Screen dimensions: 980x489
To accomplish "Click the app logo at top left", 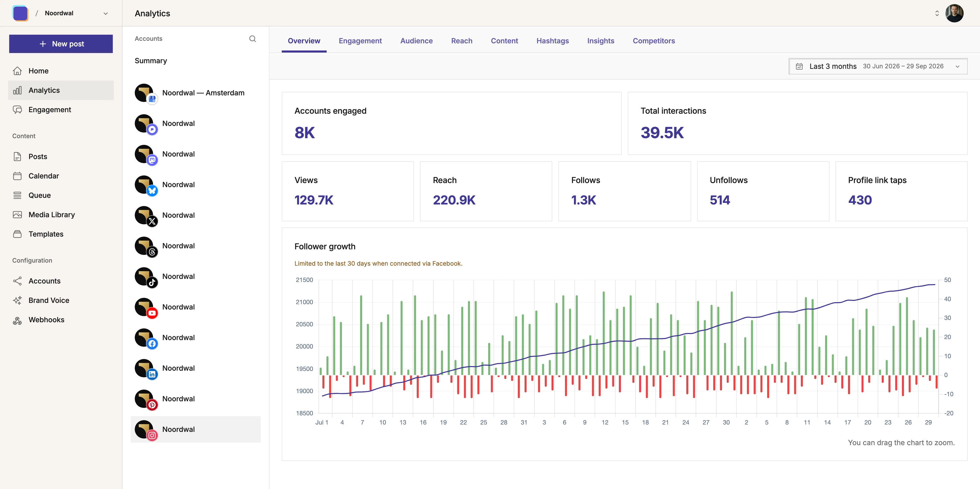I will [20, 13].
